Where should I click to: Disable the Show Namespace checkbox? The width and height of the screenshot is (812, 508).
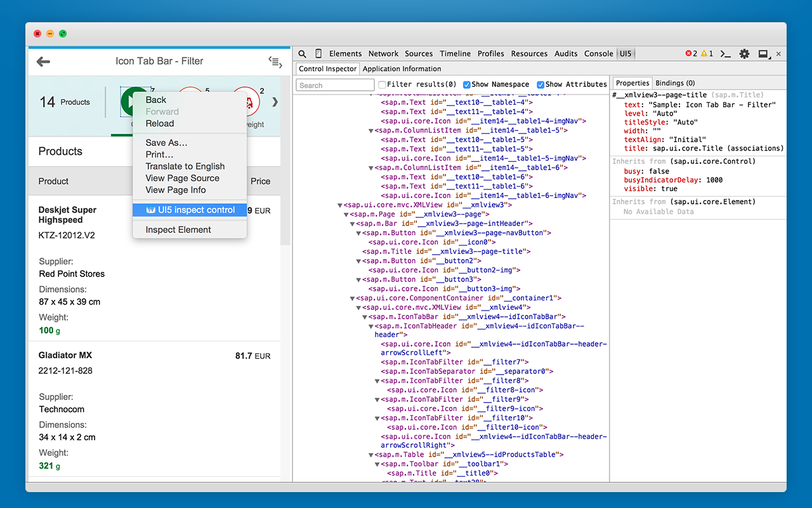(468, 84)
